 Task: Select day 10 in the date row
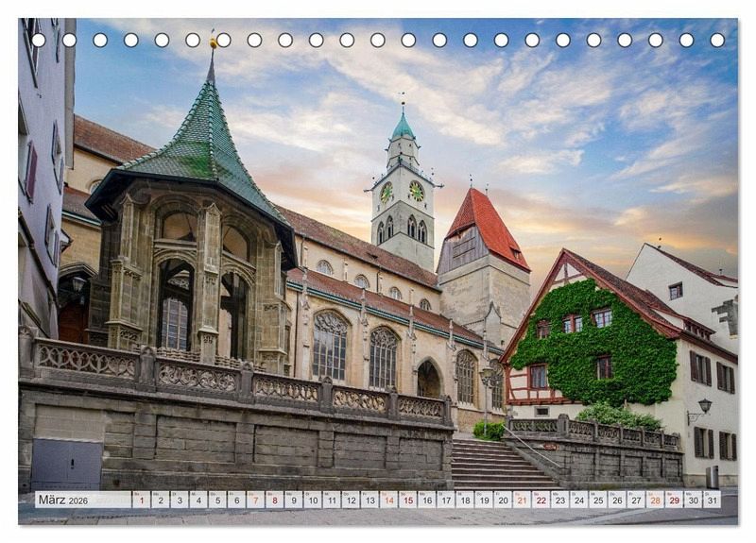pyautogui.click(x=312, y=500)
